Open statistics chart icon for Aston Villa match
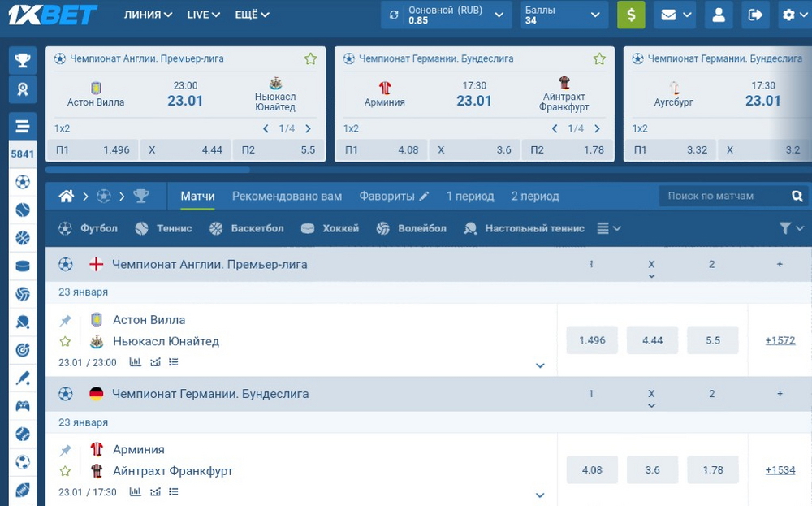Screen dimensions: 812x506 pyautogui.click(x=136, y=362)
